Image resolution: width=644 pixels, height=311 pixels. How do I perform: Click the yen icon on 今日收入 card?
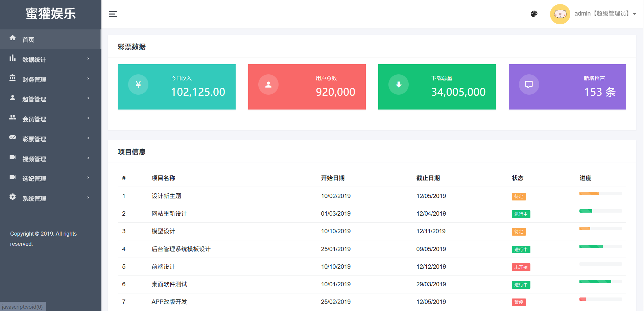pyautogui.click(x=138, y=85)
